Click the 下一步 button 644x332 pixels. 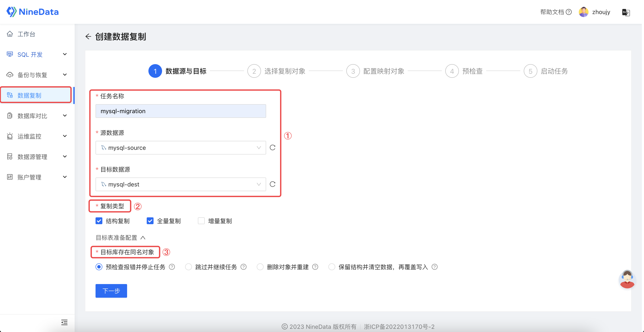pyautogui.click(x=111, y=291)
